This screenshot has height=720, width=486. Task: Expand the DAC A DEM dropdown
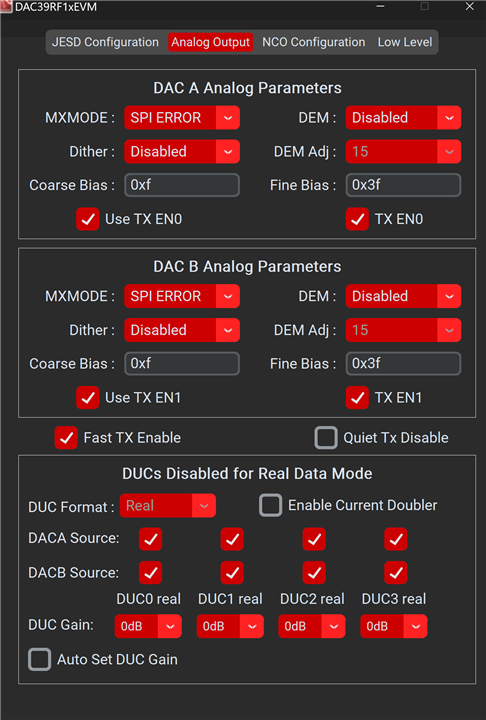[x=403, y=118]
